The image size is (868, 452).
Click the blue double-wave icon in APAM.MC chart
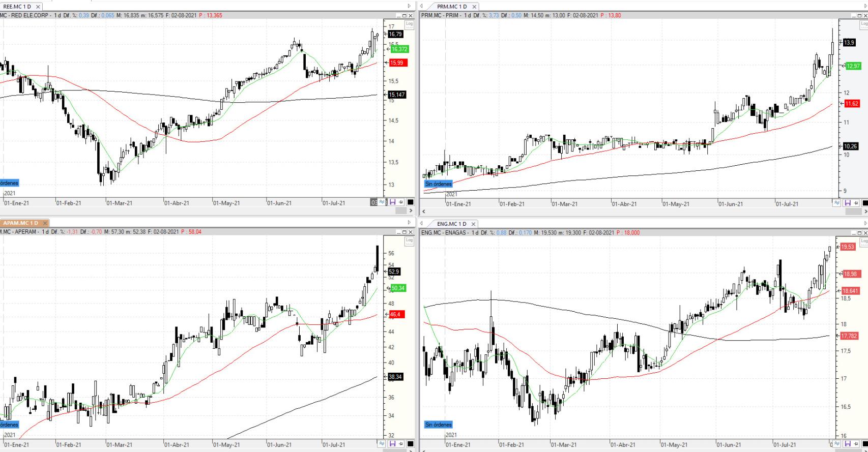(x=382, y=444)
